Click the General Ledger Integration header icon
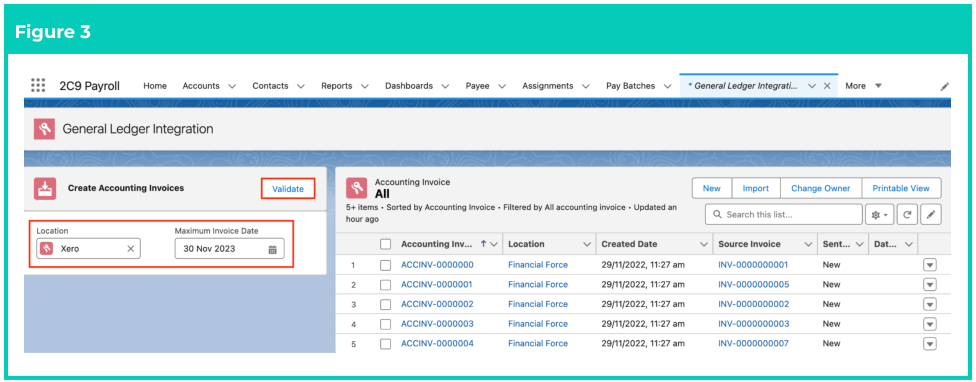 click(44, 129)
